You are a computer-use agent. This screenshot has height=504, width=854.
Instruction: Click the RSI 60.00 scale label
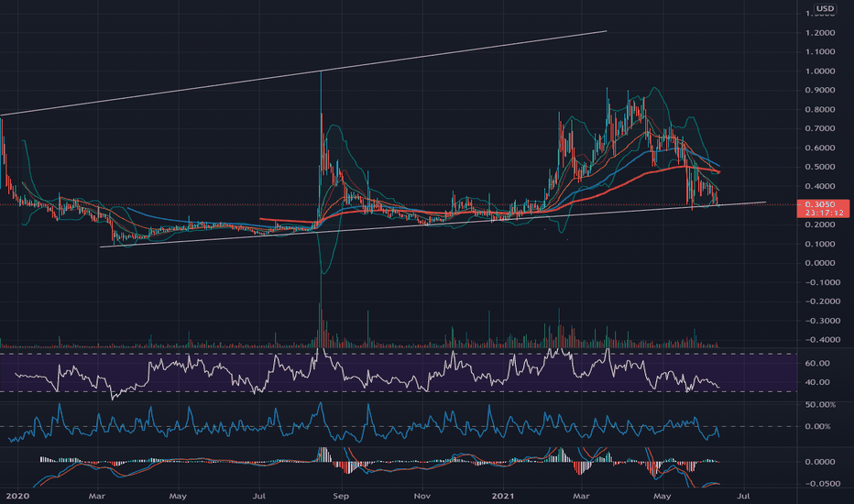click(817, 363)
